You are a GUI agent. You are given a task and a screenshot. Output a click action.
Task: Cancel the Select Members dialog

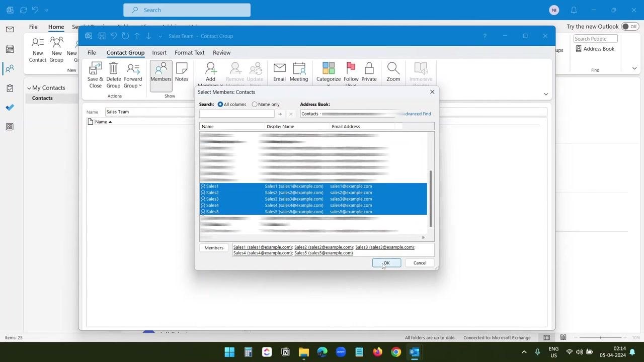420,263
